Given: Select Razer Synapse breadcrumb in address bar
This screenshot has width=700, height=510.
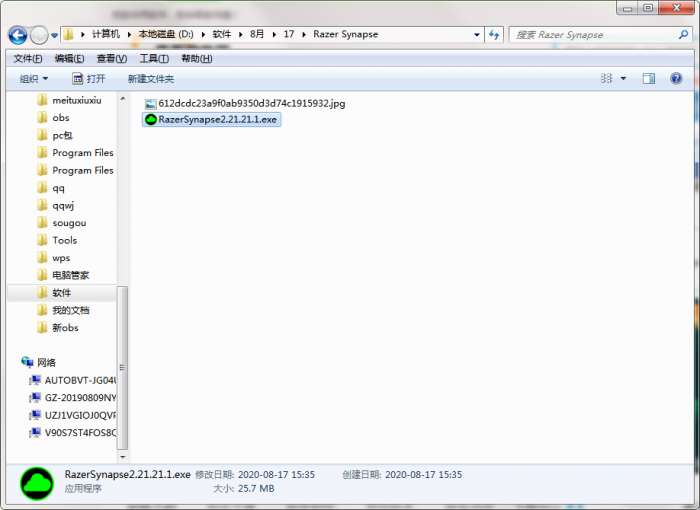Looking at the screenshot, I should 346,34.
